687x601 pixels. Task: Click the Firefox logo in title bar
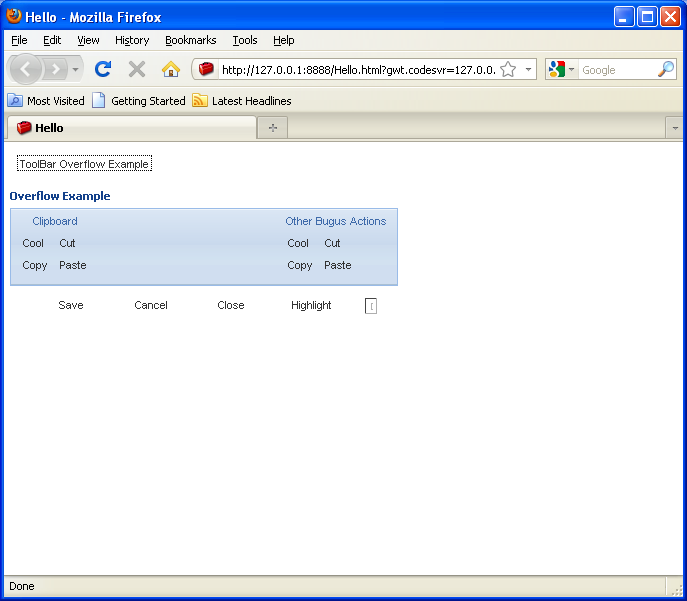14,16
